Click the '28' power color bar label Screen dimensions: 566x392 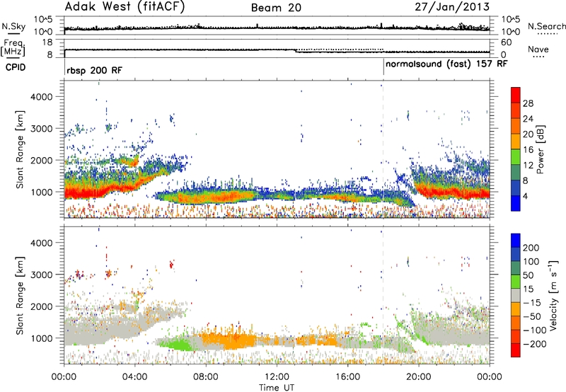pyautogui.click(x=528, y=103)
